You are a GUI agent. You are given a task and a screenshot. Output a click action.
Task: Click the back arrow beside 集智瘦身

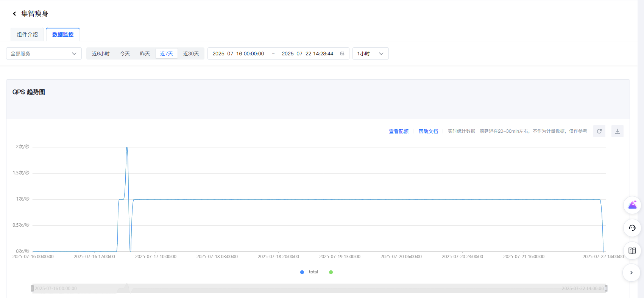14,14
